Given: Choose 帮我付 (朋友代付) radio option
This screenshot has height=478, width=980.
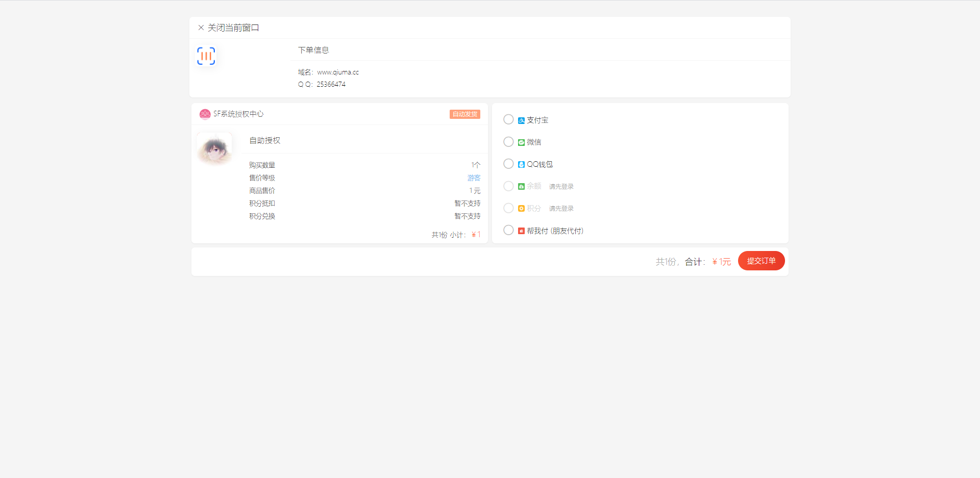Looking at the screenshot, I should point(508,230).
